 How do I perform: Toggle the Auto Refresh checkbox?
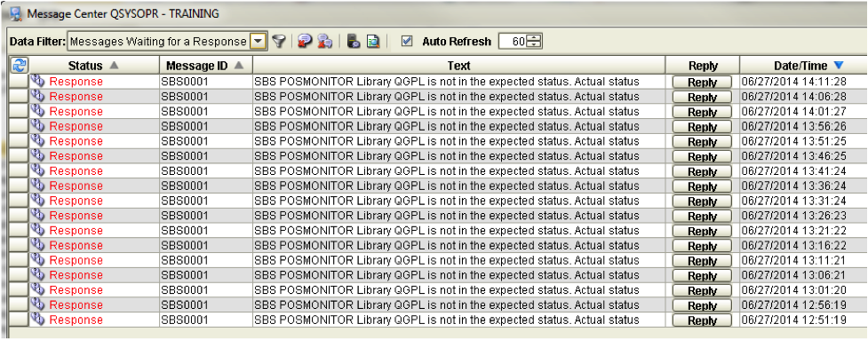[x=407, y=41]
